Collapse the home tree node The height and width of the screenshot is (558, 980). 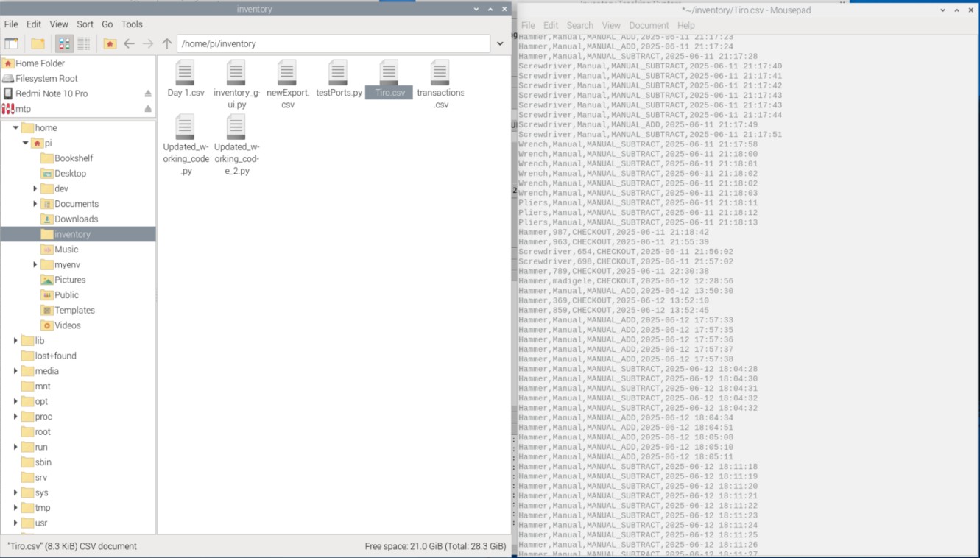click(x=15, y=127)
